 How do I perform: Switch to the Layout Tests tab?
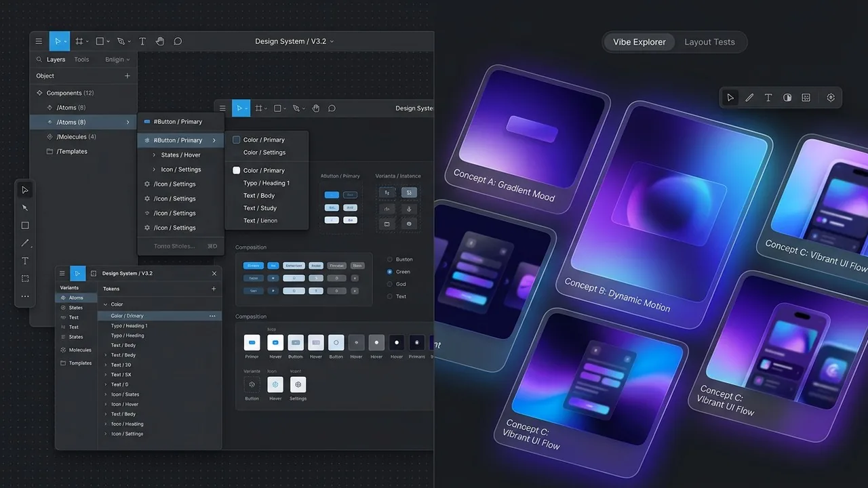(x=709, y=42)
